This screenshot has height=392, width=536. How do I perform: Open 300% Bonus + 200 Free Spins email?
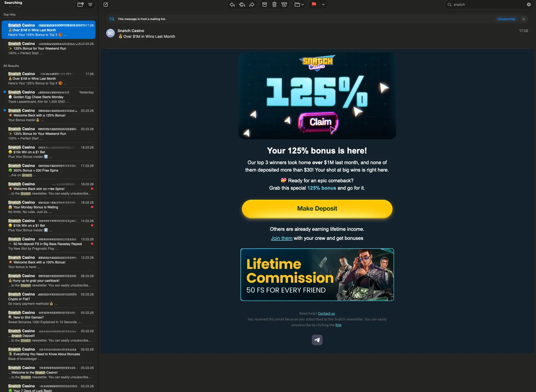[x=49, y=170]
